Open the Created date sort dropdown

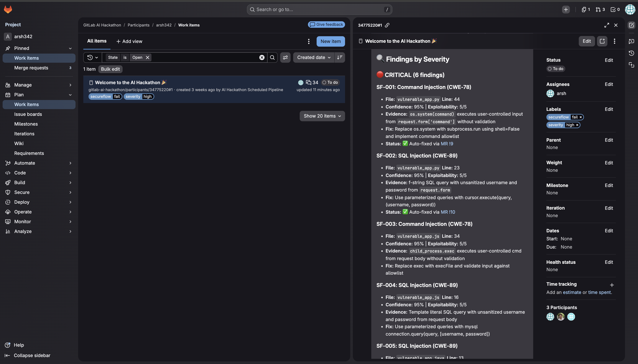coord(313,57)
